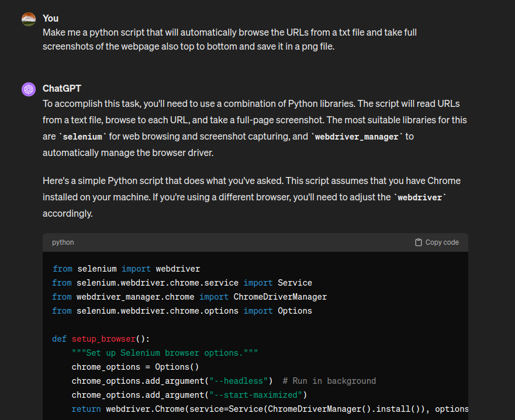The height and width of the screenshot is (420, 515).
Task: Click the 'You' sender name
Action: click(51, 18)
